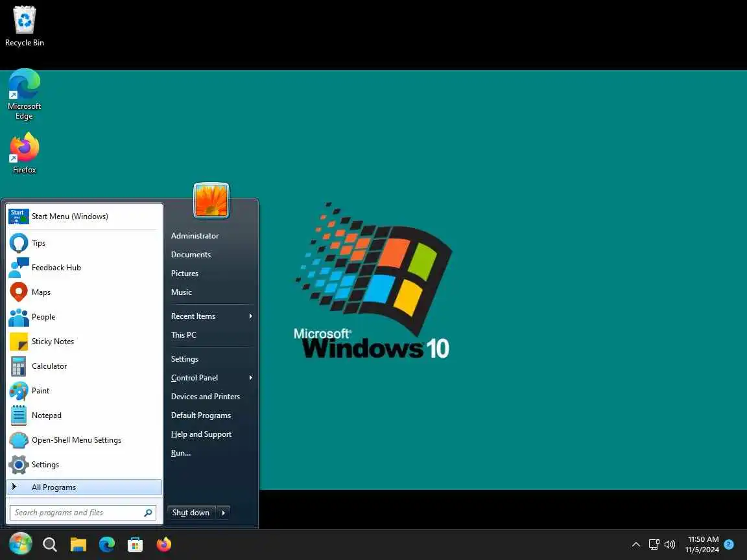The image size is (747, 560).
Task: Open Sticky Notes
Action: tap(84, 342)
